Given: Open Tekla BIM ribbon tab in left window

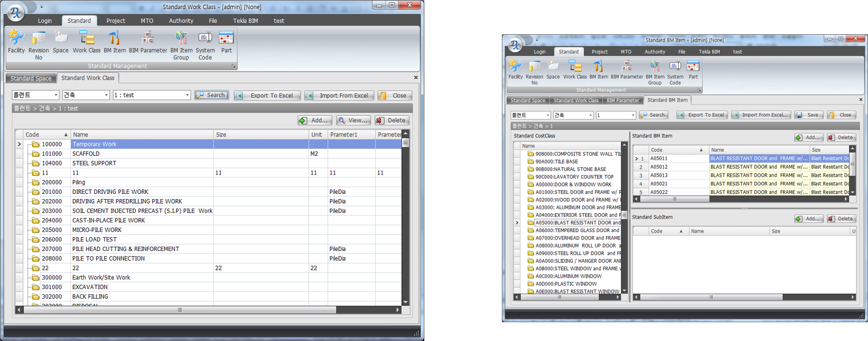Looking at the screenshot, I should coord(246,21).
